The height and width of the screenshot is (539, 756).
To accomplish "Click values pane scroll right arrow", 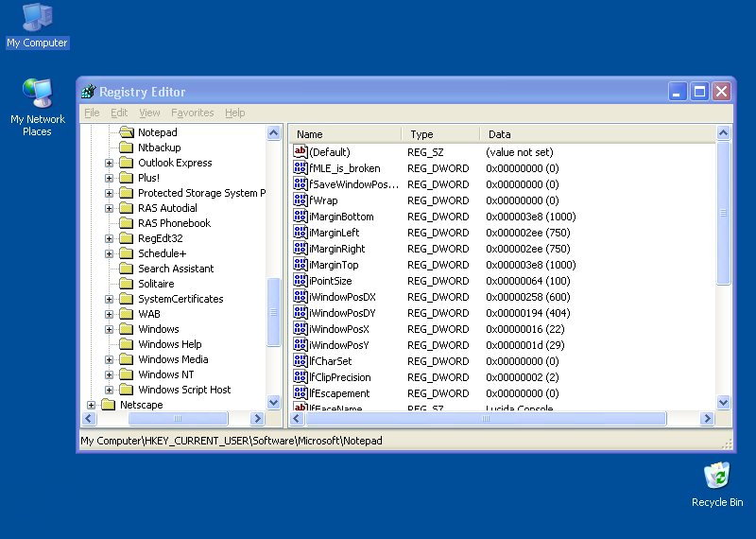I will point(707,418).
